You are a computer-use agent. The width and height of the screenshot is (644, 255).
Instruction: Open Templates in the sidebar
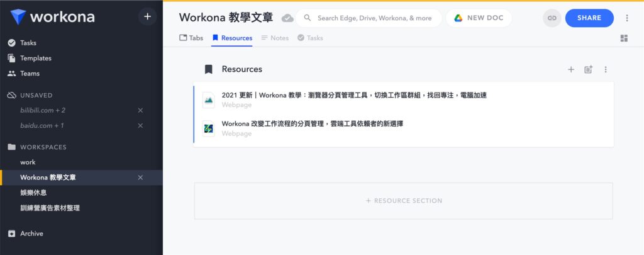[36, 58]
